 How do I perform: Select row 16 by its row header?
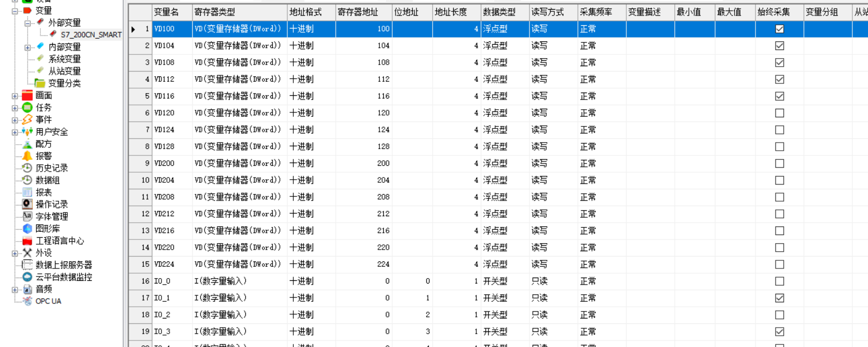coord(140,281)
